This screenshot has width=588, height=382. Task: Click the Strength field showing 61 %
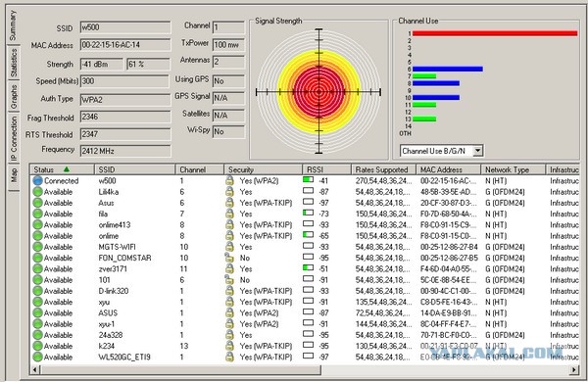[149, 64]
